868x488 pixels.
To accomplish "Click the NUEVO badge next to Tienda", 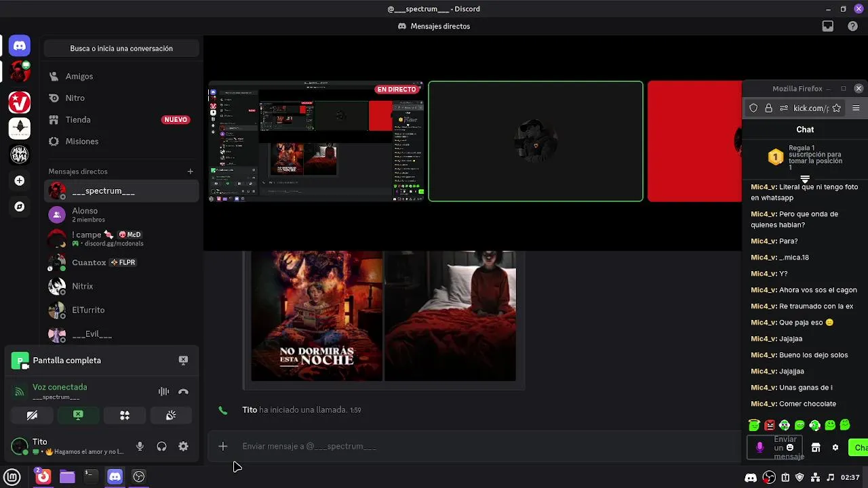I will [x=176, y=120].
